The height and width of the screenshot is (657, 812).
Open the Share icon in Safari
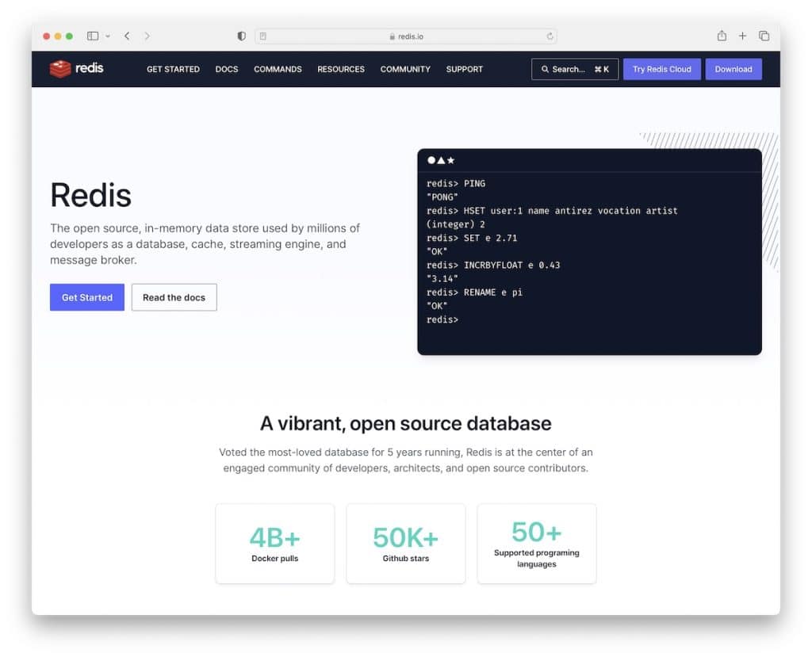[x=722, y=36]
